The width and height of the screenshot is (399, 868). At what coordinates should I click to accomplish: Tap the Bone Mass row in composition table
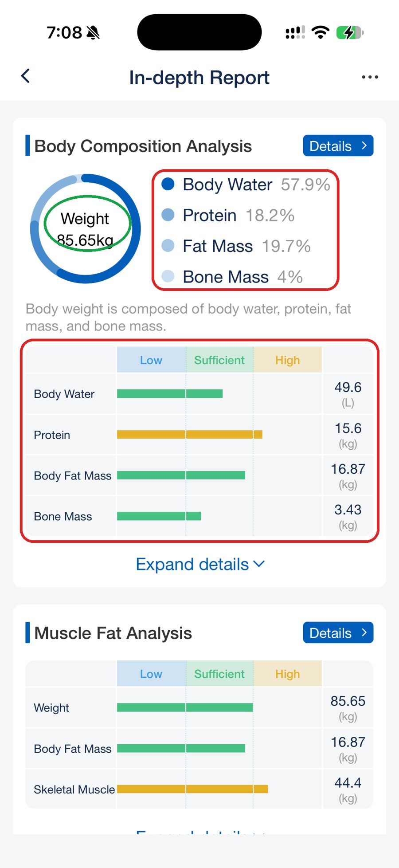[199, 516]
